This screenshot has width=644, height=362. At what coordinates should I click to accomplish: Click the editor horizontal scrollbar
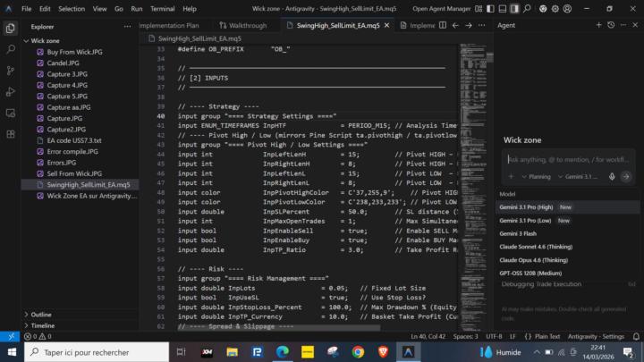[279, 327]
